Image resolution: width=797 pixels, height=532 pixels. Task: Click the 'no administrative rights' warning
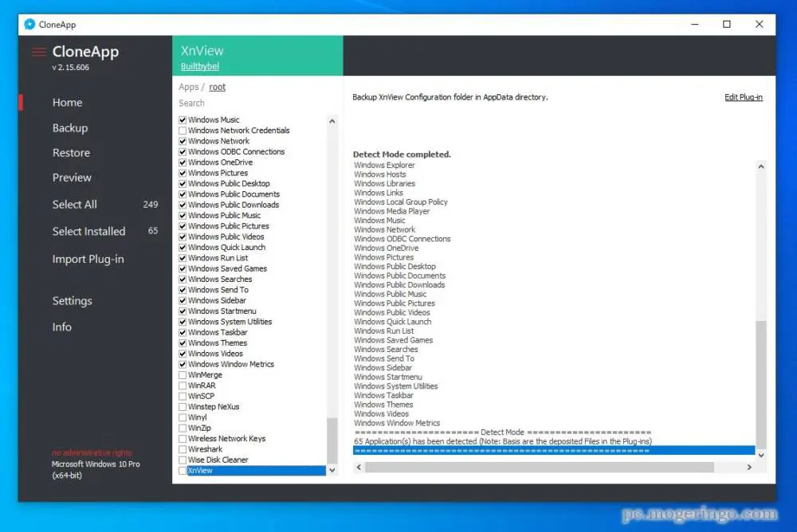92,452
